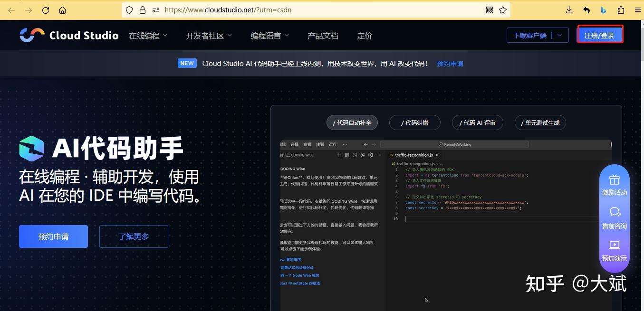
Task: Click the 售前咨询 chat icon on the right
Action: click(615, 212)
